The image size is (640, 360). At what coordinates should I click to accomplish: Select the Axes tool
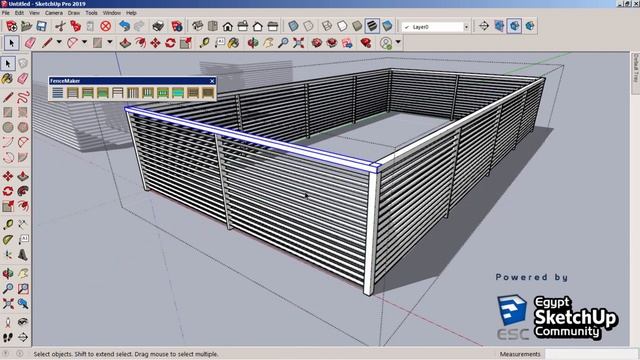point(8,255)
